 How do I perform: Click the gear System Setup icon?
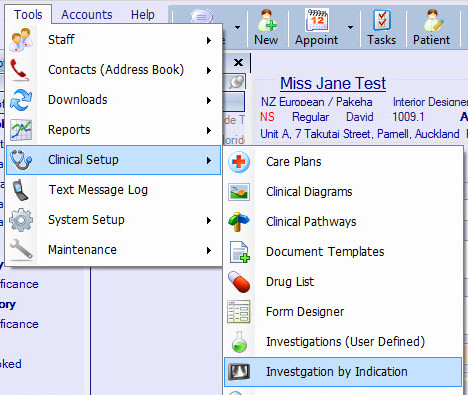21,220
